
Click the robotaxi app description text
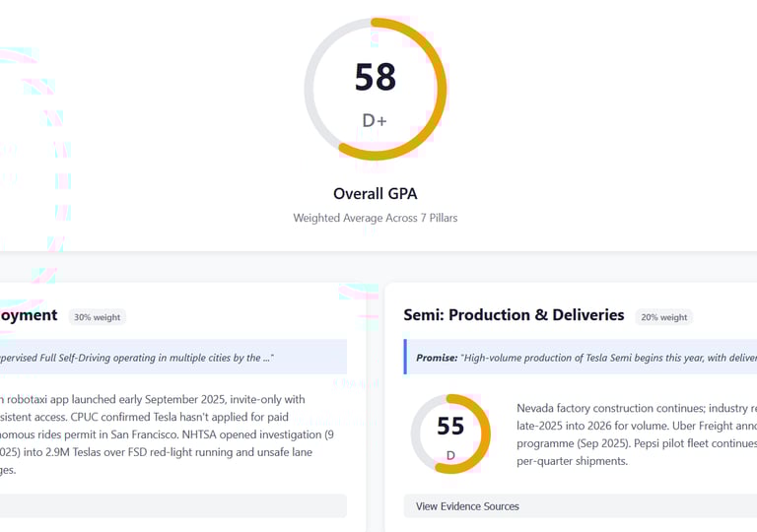click(153, 399)
